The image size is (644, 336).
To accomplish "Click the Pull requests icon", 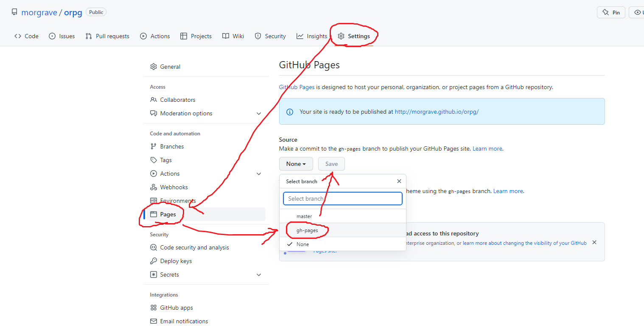I will 89,36.
